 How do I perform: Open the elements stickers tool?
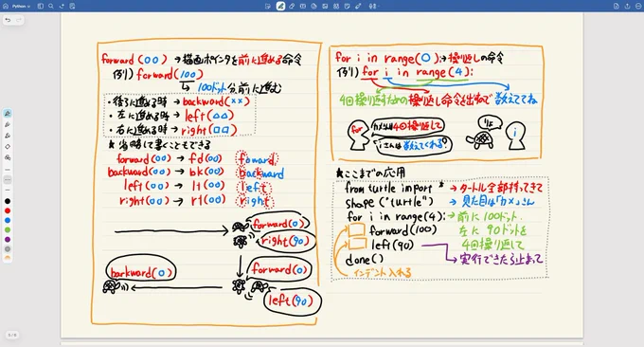pos(336,7)
